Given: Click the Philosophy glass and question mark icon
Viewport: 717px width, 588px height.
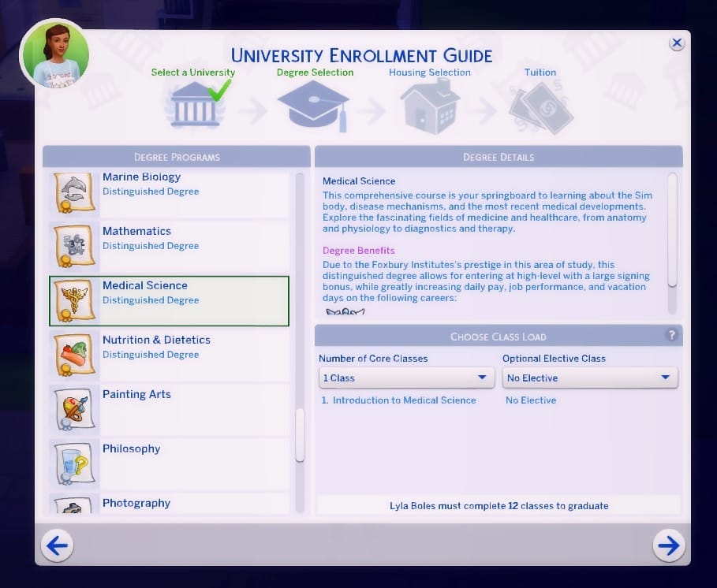Looking at the screenshot, I should (x=74, y=464).
